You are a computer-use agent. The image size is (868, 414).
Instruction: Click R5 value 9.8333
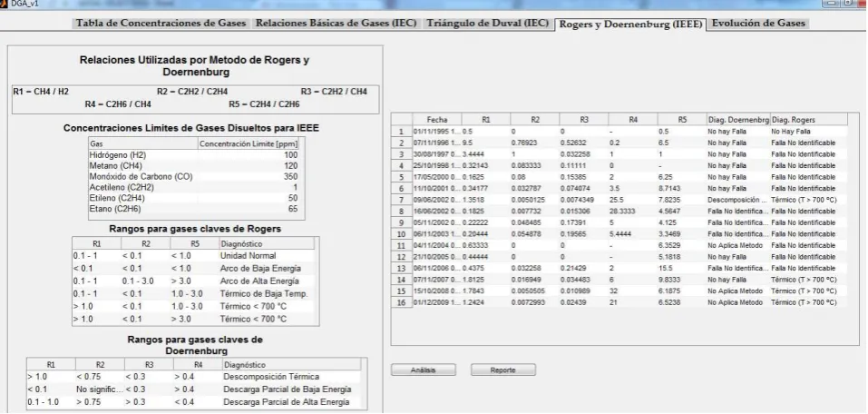click(682, 280)
